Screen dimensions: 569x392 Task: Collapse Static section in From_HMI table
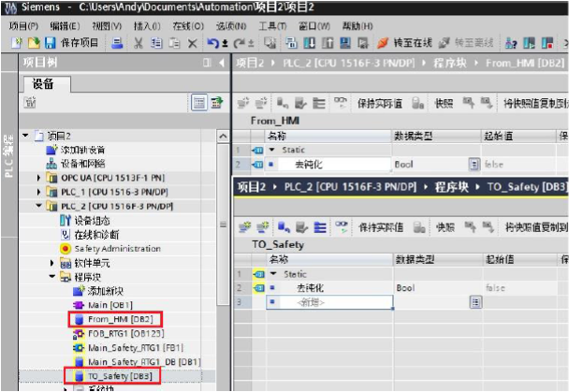(x=271, y=150)
